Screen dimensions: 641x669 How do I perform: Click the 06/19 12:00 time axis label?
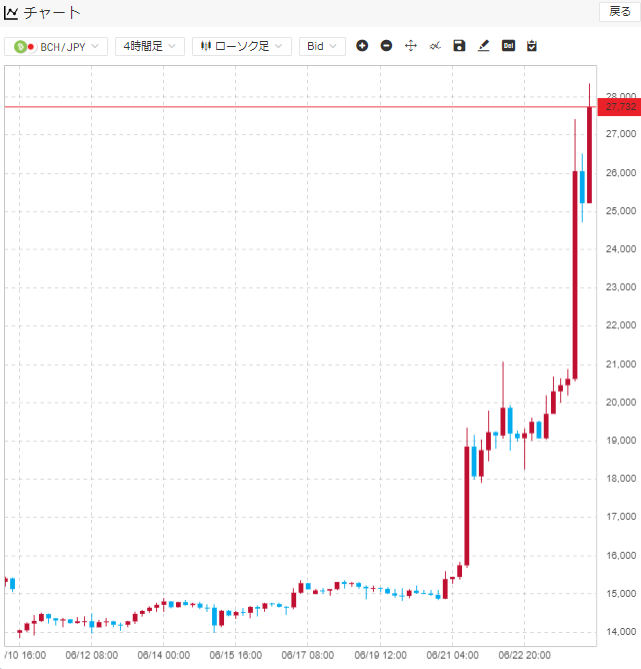[380, 655]
